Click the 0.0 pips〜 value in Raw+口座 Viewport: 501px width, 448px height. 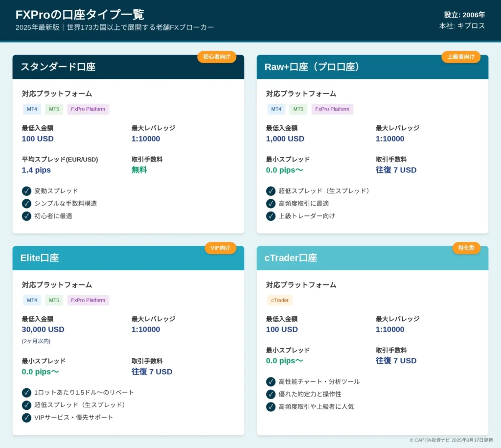(x=284, y=170)
